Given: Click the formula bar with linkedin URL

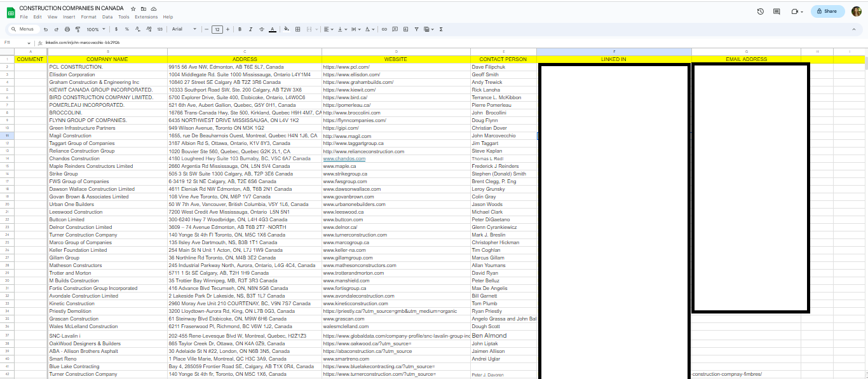Looking at the screenshot, I should coord(454,43).
